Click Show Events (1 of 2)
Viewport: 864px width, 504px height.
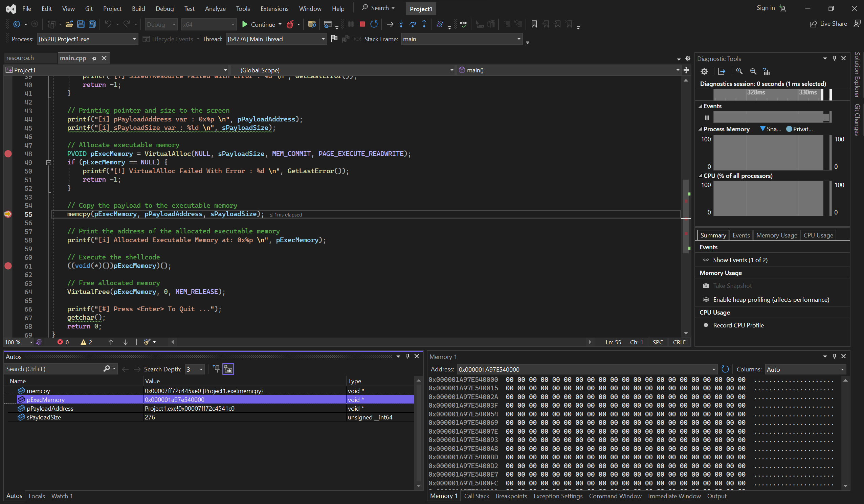pos(740,260)
